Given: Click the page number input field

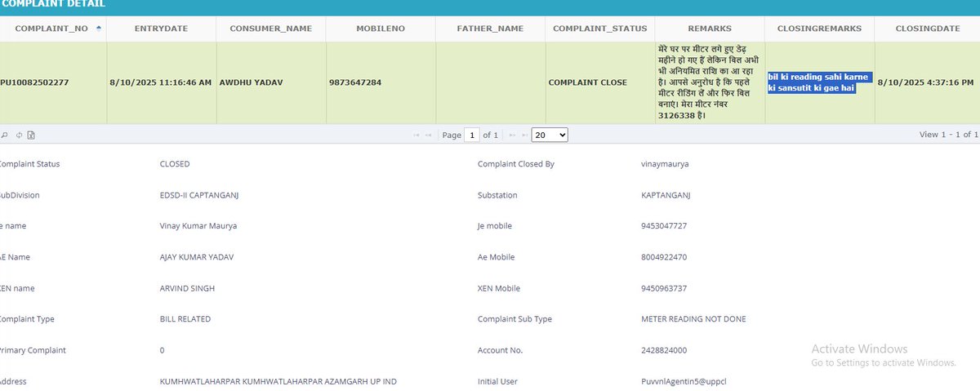Looking at the screenshot, I should 471,135.
